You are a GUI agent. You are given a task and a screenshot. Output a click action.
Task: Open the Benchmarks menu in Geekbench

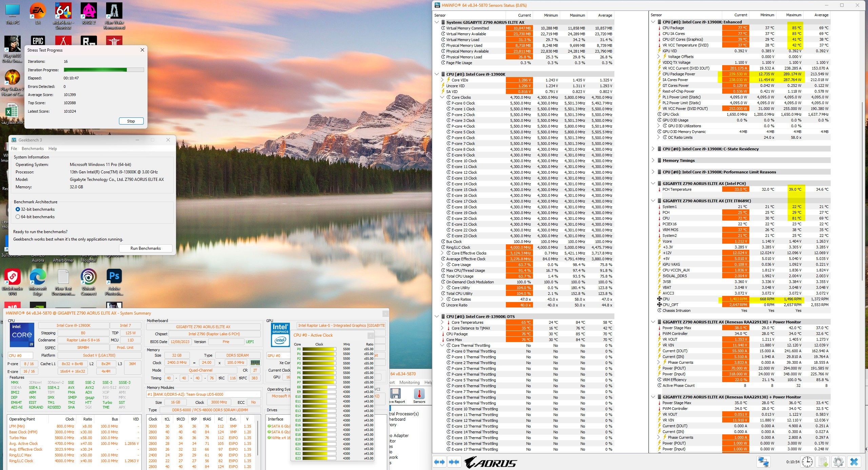point(33,149)
